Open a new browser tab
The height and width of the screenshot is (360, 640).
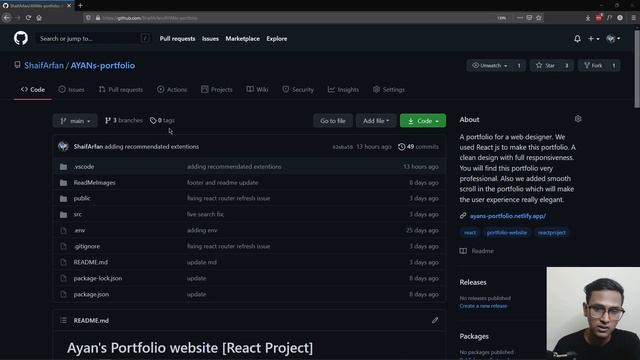[x=80, y=5]
